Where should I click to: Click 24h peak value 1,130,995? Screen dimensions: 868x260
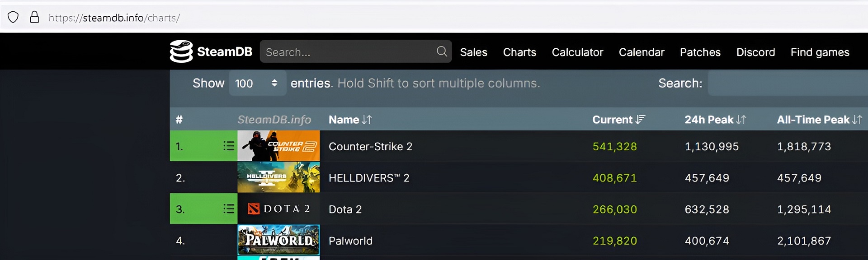click(712, 146)
